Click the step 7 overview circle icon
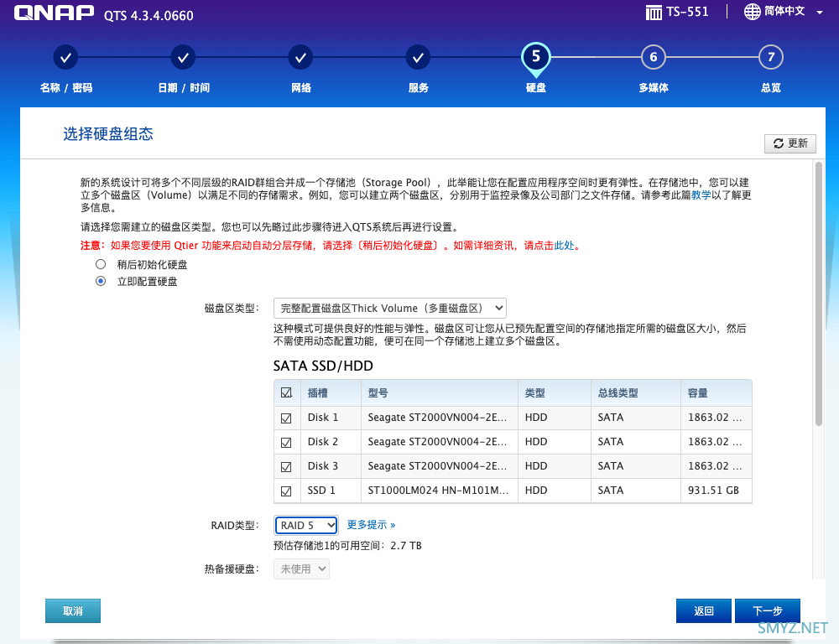This screenshot has height=644, width=839. coord(770,57)
